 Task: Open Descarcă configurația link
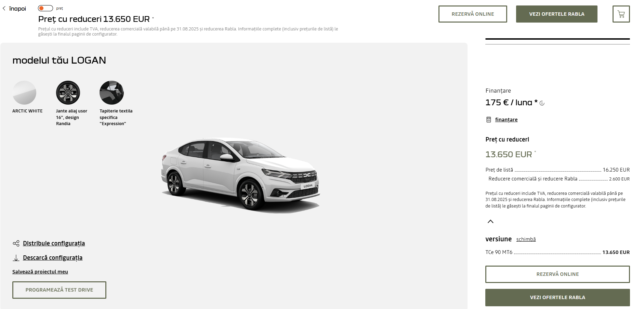[x=53, y=258]
